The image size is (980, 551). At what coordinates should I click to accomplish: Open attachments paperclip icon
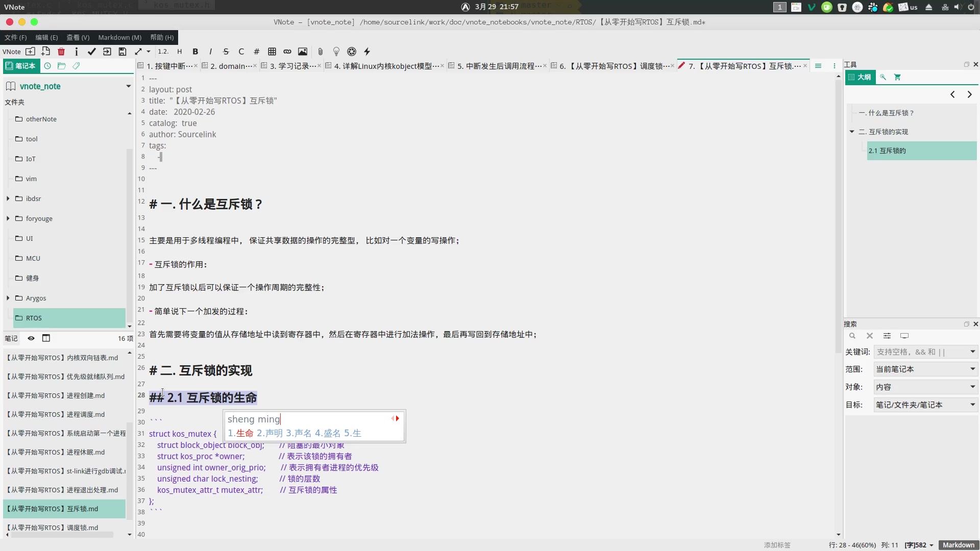tap(321, 52)
